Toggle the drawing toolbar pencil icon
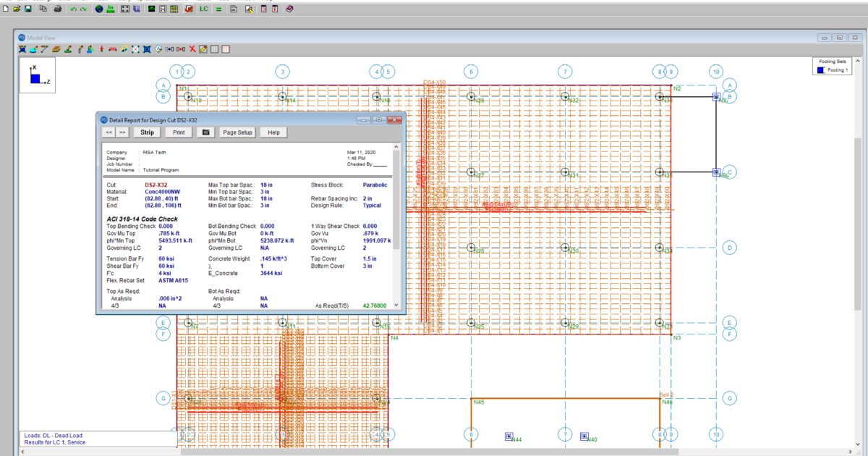 [203, 49]
